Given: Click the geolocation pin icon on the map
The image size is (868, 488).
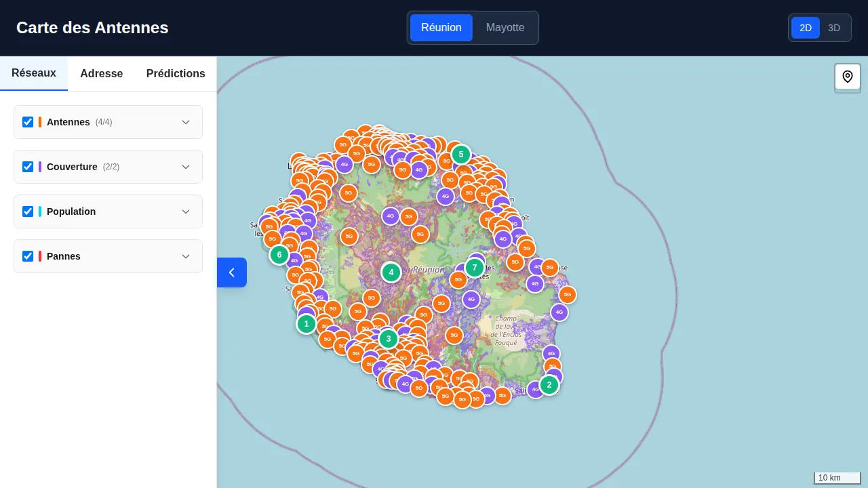Looking at the screenshot, I should coord(847,77).
